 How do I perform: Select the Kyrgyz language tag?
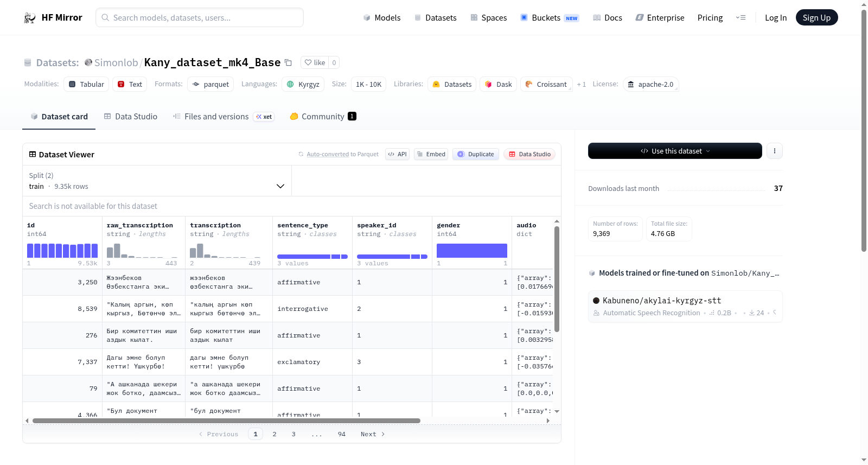click(x=303, y=84)
